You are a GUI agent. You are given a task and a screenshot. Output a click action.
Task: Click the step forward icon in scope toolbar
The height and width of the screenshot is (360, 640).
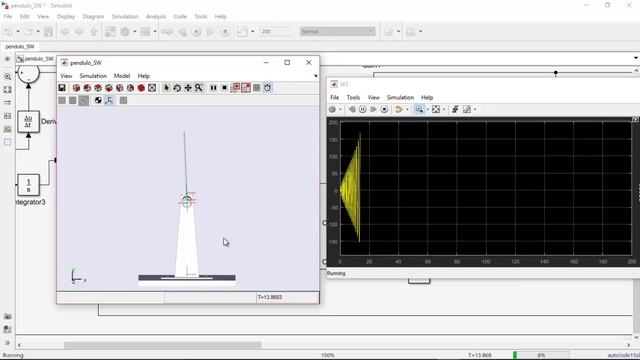373,109
